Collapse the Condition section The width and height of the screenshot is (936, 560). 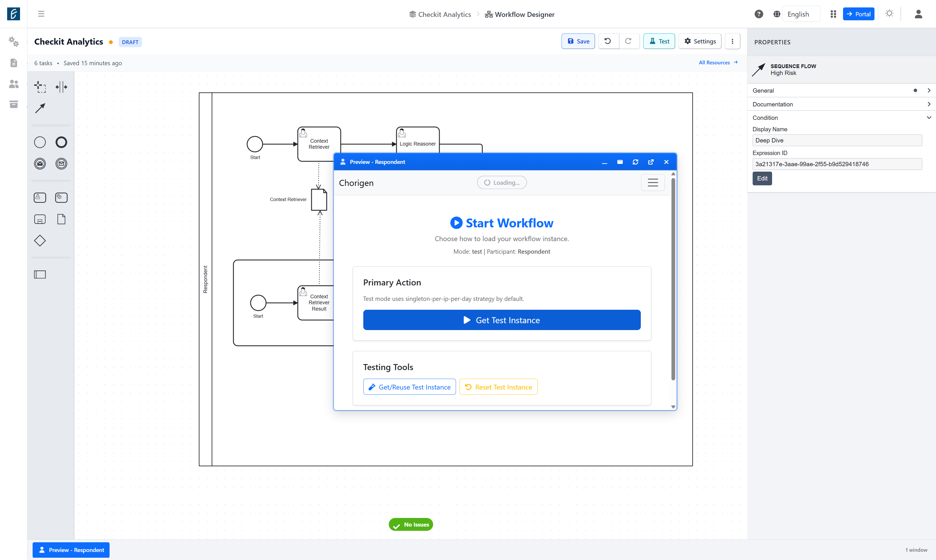841,118
